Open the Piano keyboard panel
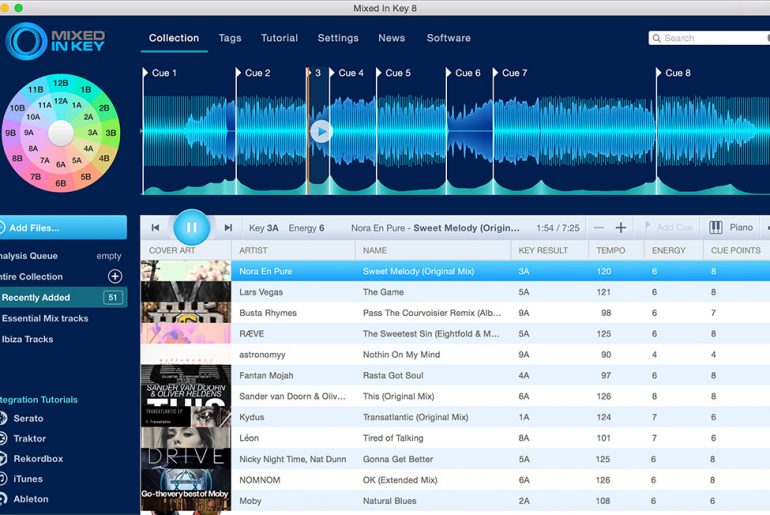 coord(731,228)
